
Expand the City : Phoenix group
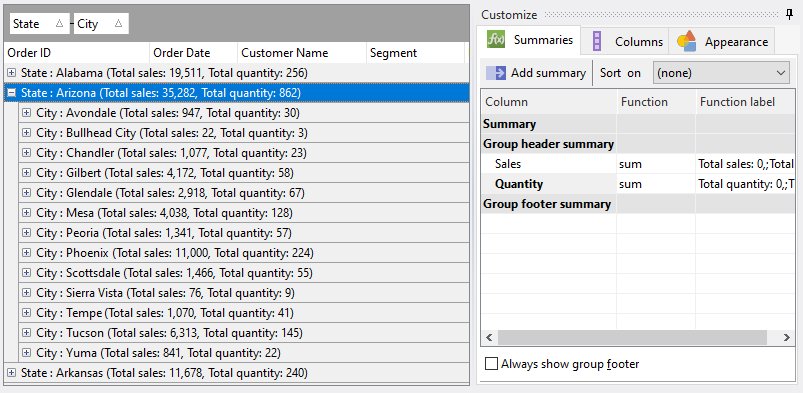tap(27, 253)
